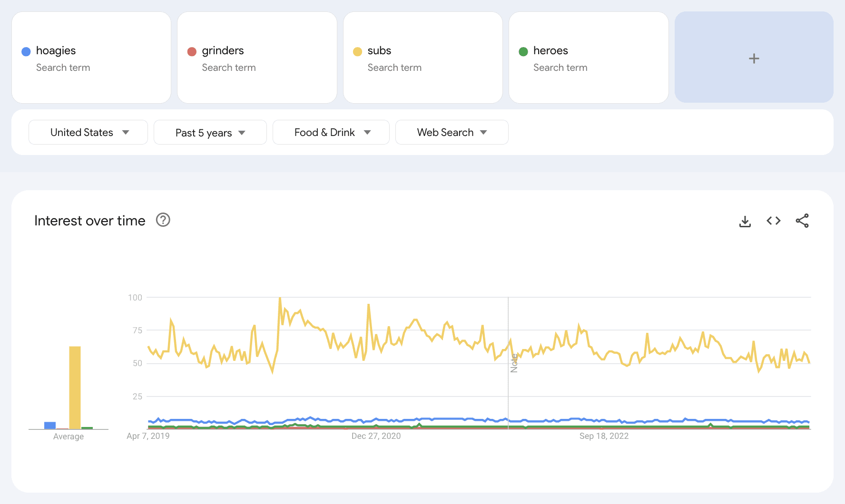This screenshot has width=845, height=504.
Task: Click the embed code icon for the chart
Action: (773, 220)
